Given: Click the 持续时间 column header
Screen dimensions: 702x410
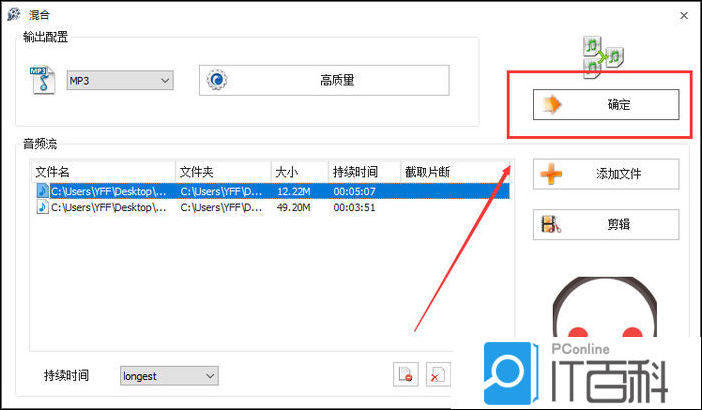Looking at the screenshot, I should click(x=364, y=171).
